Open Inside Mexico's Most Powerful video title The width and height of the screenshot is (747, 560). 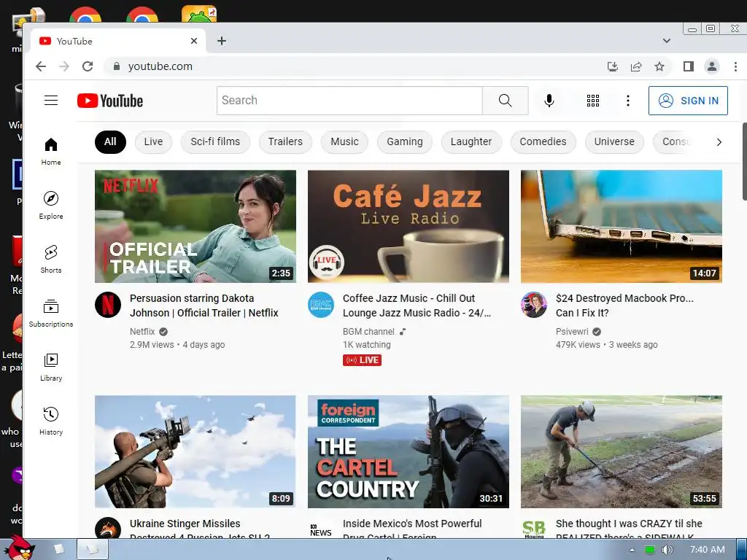click(x=412, y=530)
